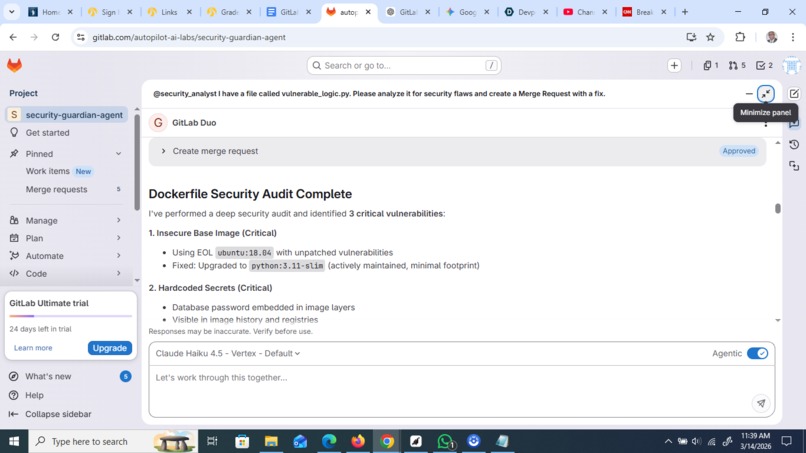Expand the Code menu
Image resolution: width=806 pixels, height=453 pixels.
point(67,274)
